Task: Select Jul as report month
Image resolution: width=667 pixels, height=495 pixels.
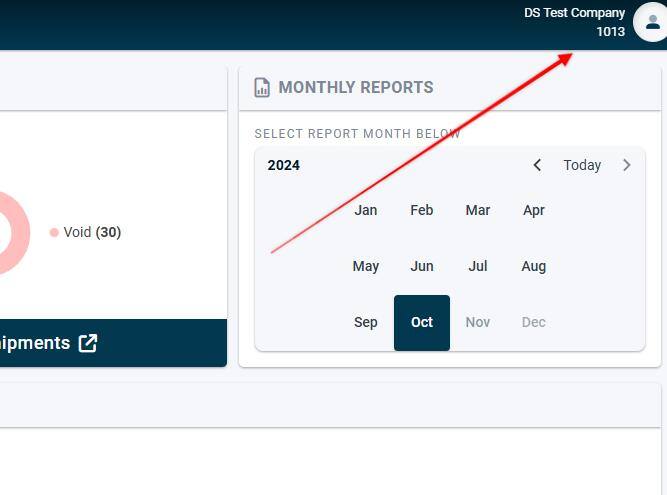Action: tap(478, 266)
